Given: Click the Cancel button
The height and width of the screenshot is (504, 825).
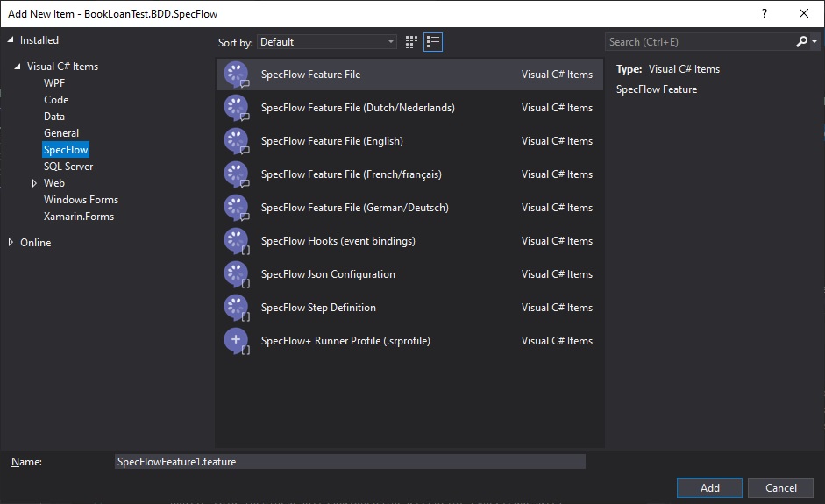Looking at the screenshot, I should coord(781,488).
